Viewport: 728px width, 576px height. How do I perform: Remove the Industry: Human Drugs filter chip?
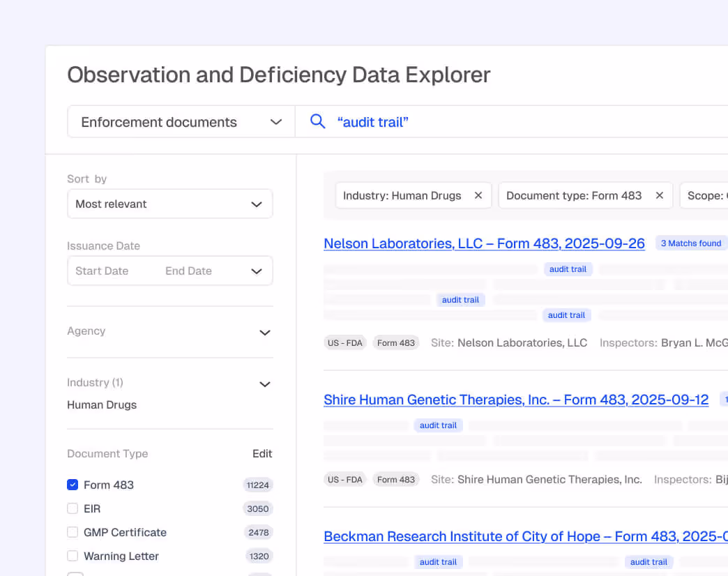pos(478,195)
